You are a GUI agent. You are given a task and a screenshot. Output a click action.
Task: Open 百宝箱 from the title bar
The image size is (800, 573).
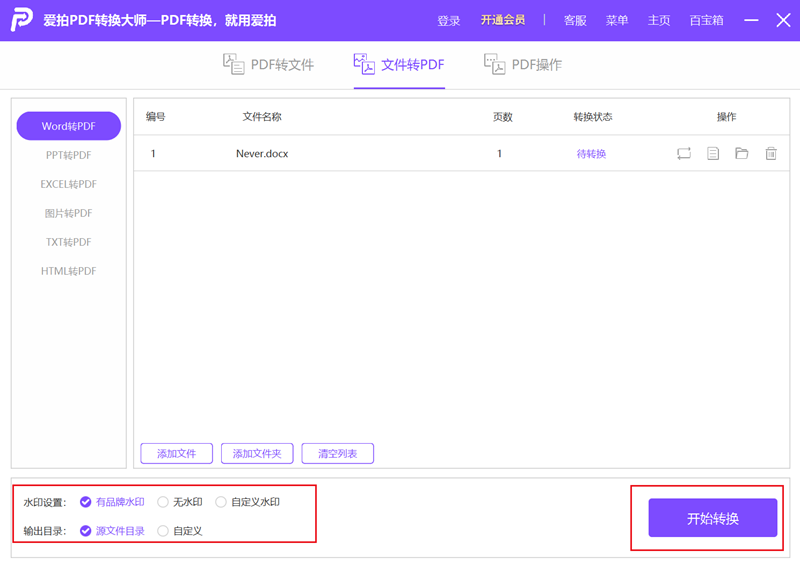coord(706,20)
